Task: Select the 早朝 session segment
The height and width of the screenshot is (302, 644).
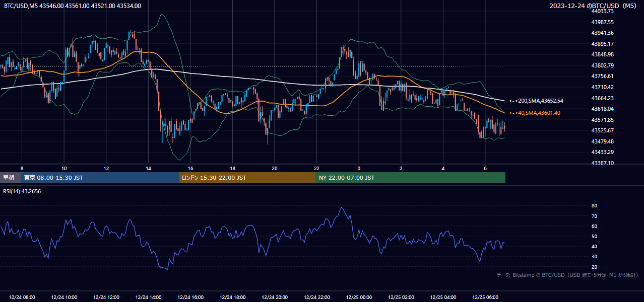Action: pyautogui.click(x=11, y=178)
